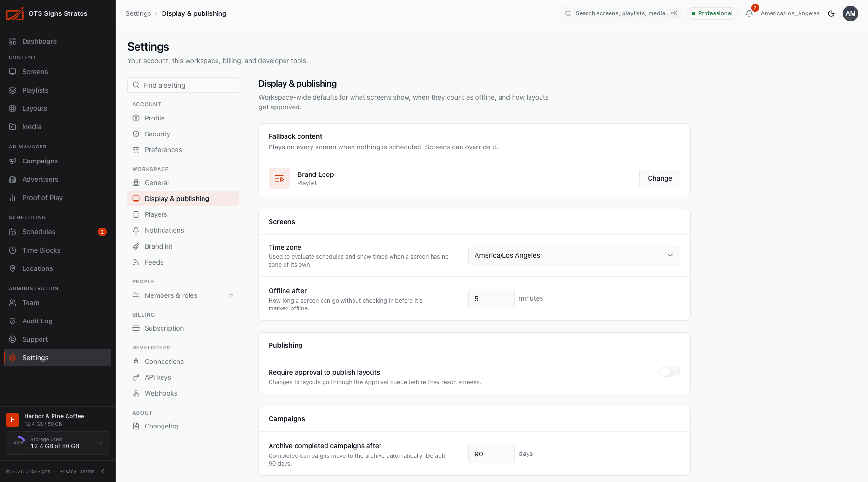Open Members & roles external link
The height and width of the screenshot is (482, 868).
183,295
